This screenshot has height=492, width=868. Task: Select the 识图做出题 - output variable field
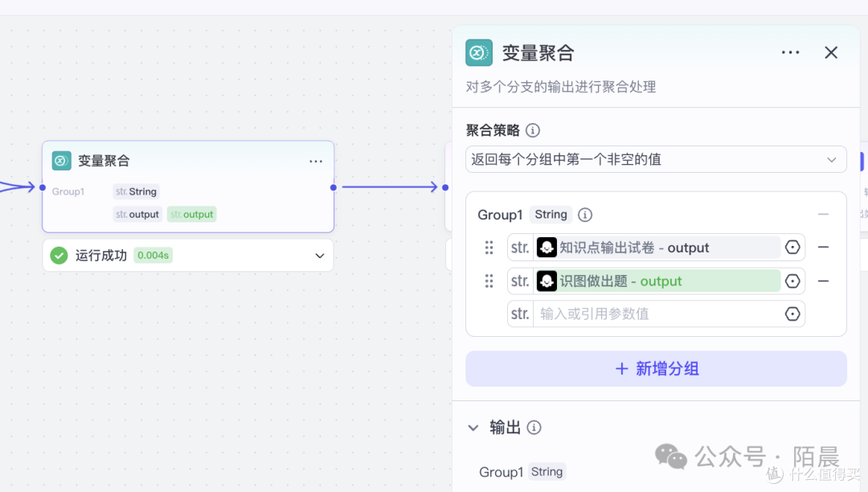pos(657,281)
